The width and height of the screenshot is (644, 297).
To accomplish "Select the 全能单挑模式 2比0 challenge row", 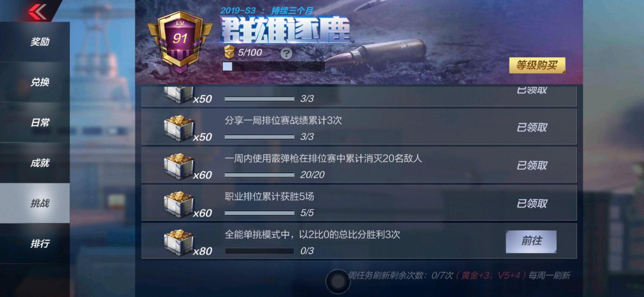I will [x=359, y=241].
